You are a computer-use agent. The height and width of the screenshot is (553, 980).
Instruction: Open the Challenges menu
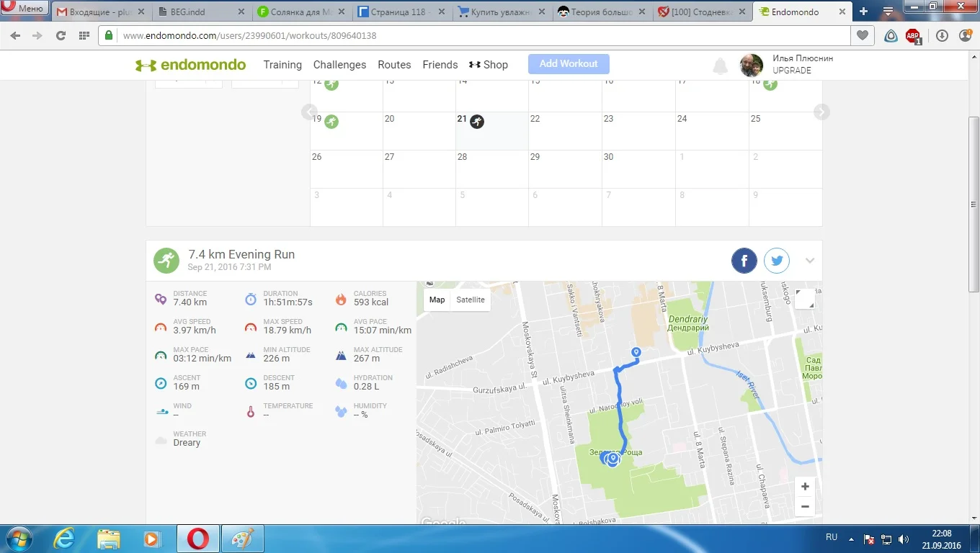click(x=339, y=65)
